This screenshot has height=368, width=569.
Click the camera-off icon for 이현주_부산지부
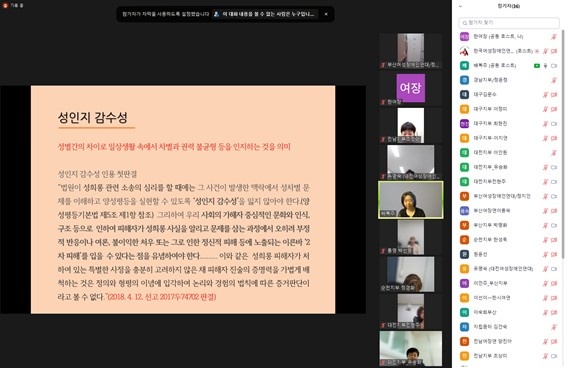(x=554, y=283)
